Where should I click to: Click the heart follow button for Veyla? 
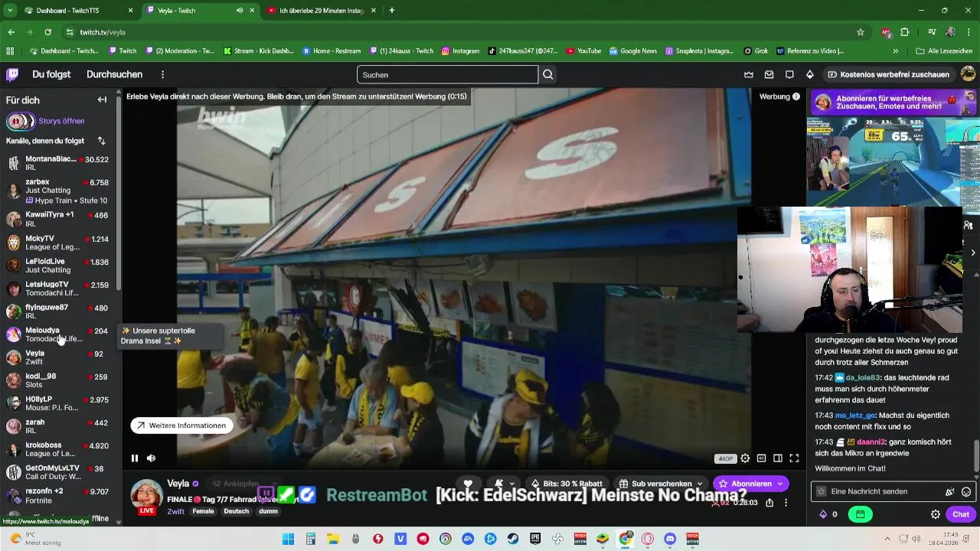(x=468, y=484)
